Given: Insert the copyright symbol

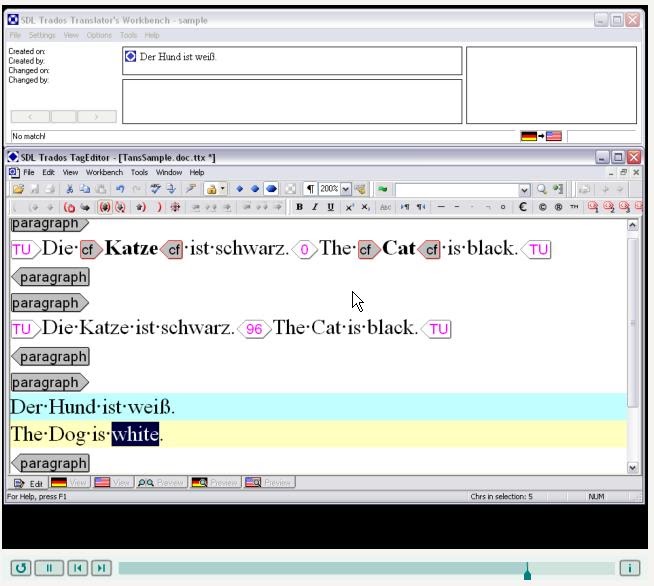Looking at the screenshot, I should pyautogui.click(x=542, y=207).
